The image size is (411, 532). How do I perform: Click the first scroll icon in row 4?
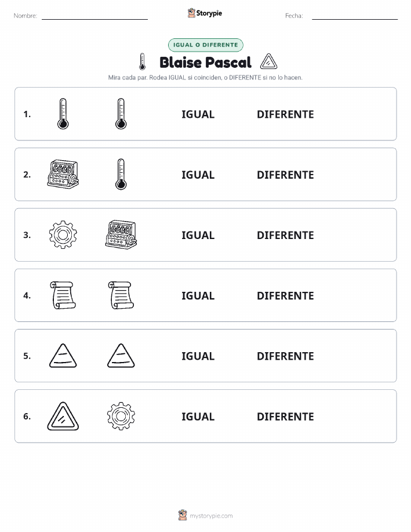[x=63, y=295]
